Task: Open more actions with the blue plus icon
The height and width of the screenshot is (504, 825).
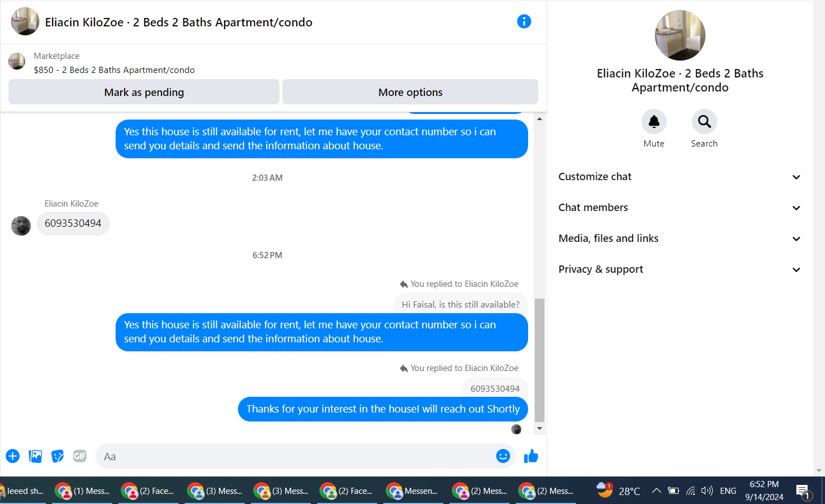Action: 13,456
